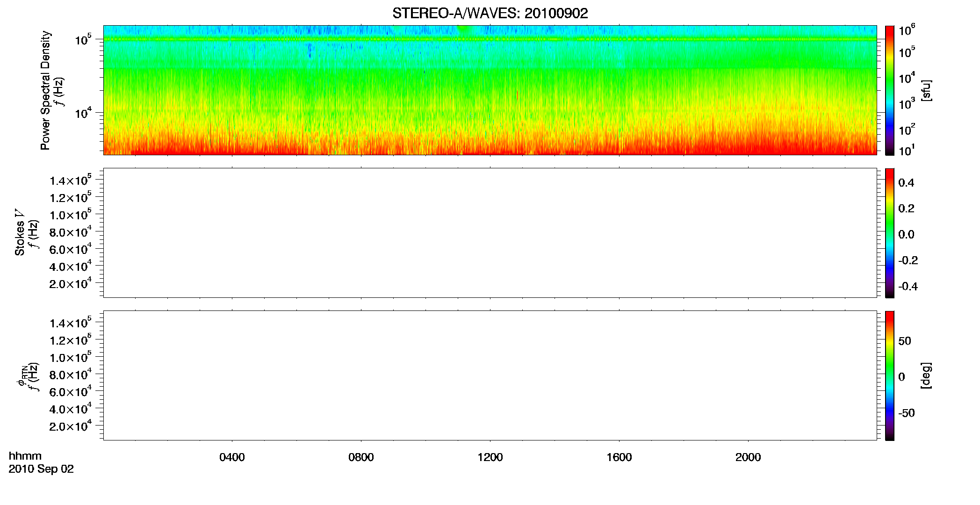Click the -0.4 value on Stokes color bar
This screenshot has width=980, height=505.
click(x=908, y=286)
